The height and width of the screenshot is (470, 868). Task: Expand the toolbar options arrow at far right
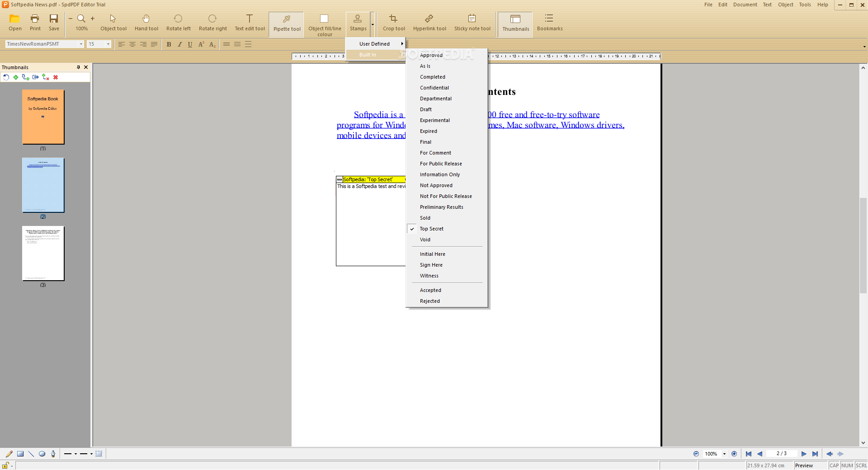pos(864,47)
